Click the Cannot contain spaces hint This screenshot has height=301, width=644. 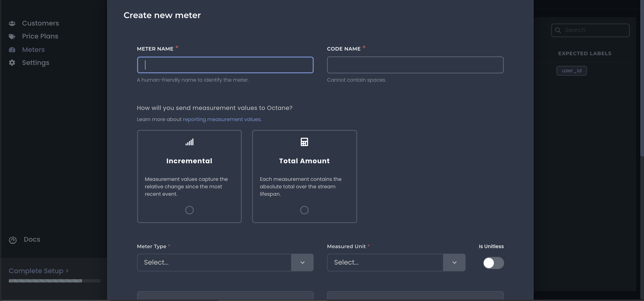point(357,80)
